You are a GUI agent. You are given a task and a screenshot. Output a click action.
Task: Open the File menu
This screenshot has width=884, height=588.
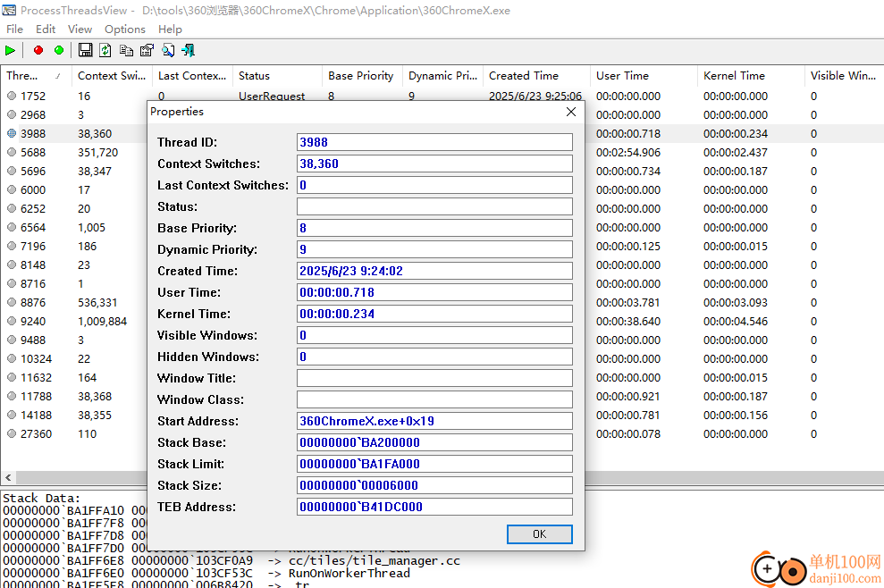point(14,29)
